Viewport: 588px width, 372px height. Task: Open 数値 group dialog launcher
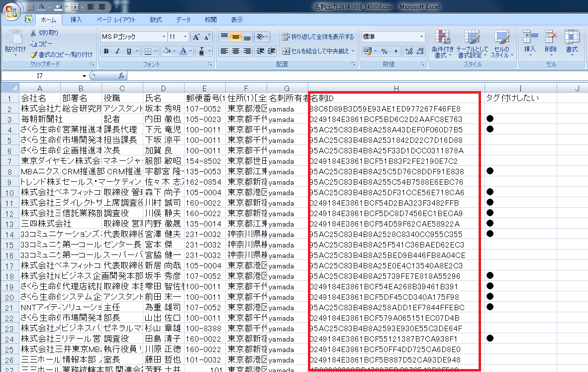(x=423, y=65)
